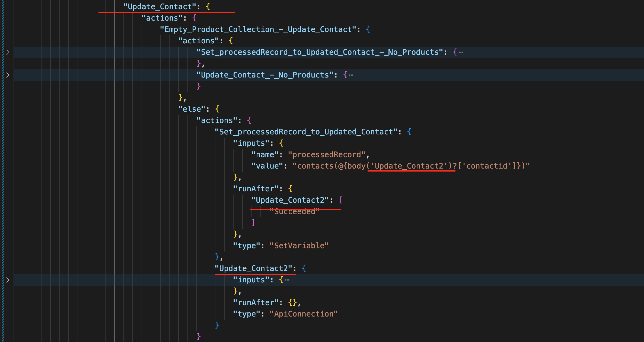The height and width of the screenshot is (342, 644).
Task: Click the ApiConnection type string
Action: coord(303,314)
